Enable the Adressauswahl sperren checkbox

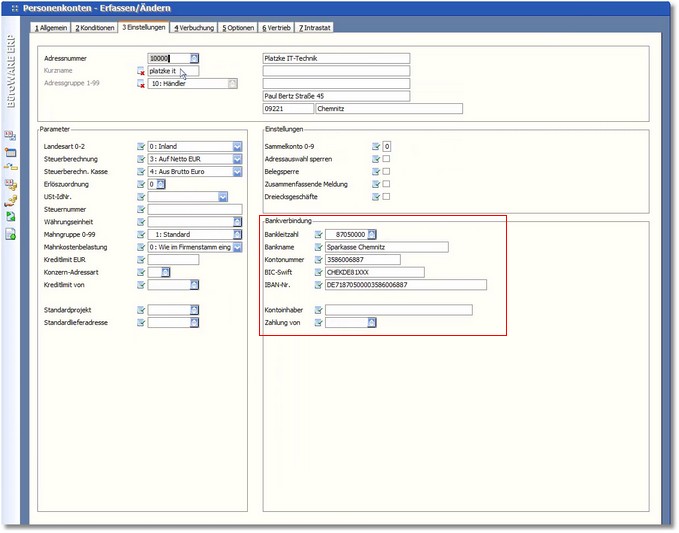coord(386,159)
